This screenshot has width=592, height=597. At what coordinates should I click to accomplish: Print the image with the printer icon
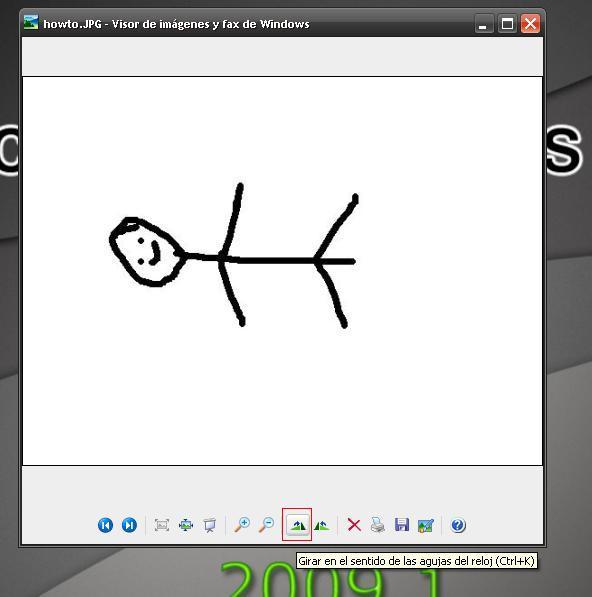[378, 525]
